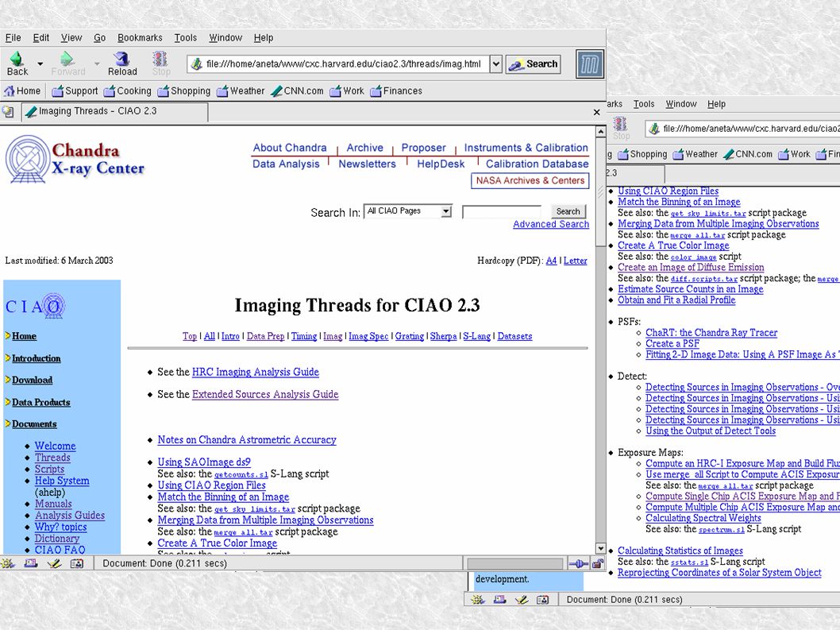Click CNN.com bookmark in back window
The width and height of the screenshot is (840, 630).
point(747,154)
